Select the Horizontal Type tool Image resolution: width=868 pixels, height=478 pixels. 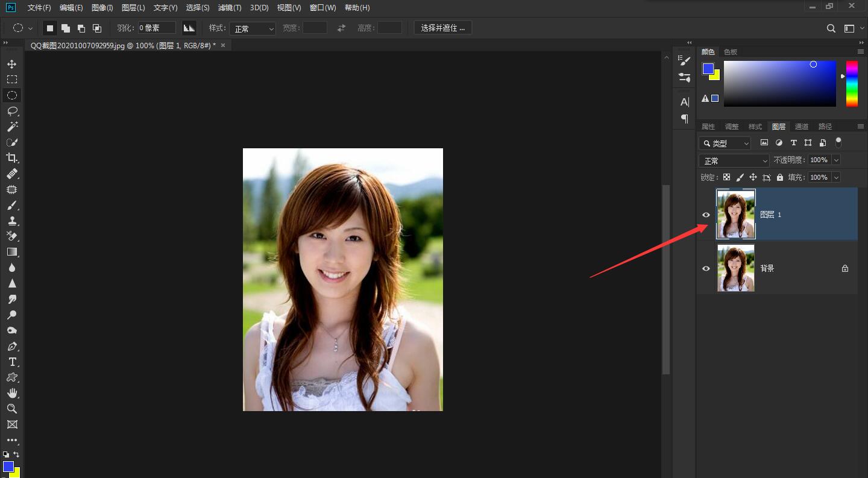(12, 362)
